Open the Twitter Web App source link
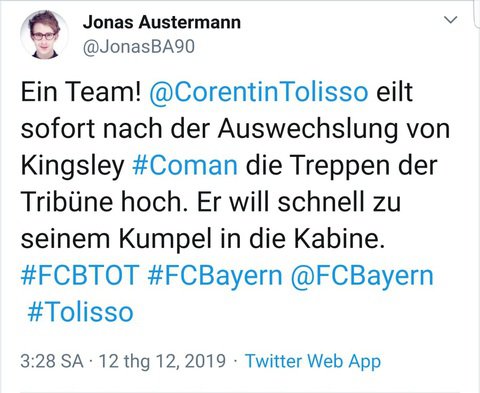Image resolution: width=480 pixels, height=393 pixels. (313, 362)
